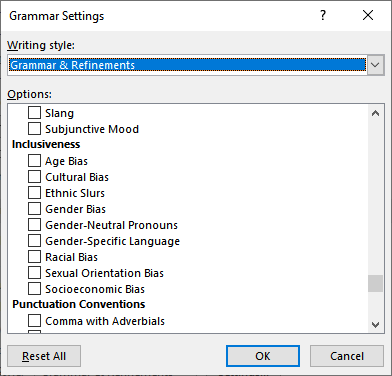Toggle the Ethnic Slurs checkbox
This screenshot has width=392, height=376.
coord(34,193)
